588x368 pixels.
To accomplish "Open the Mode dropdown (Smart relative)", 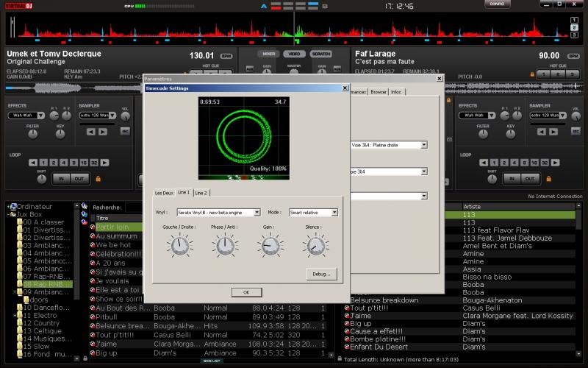I will click(x=313, y=212).
